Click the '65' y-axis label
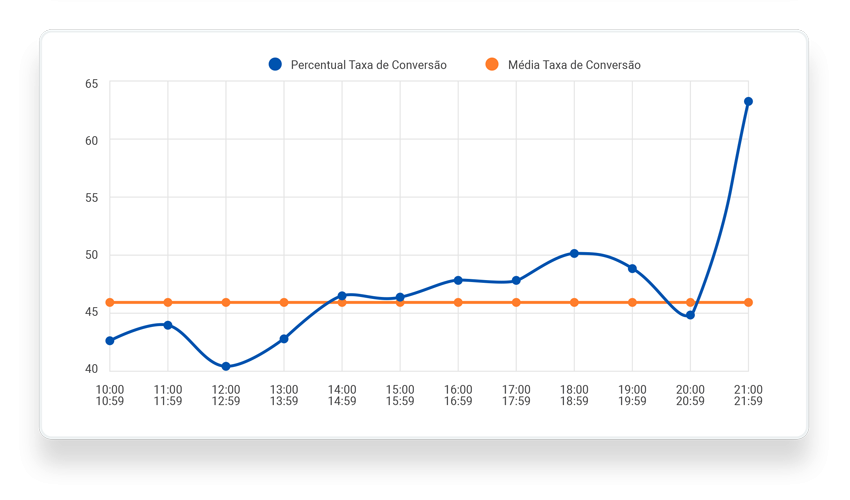Viewport: 850px width, 500px height. pos(91,84)
